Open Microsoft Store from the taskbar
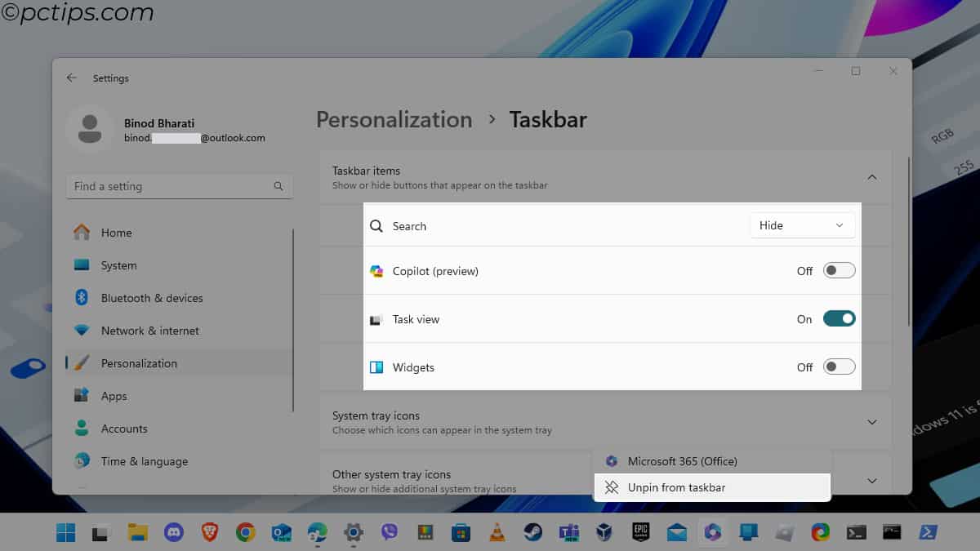 461,533
